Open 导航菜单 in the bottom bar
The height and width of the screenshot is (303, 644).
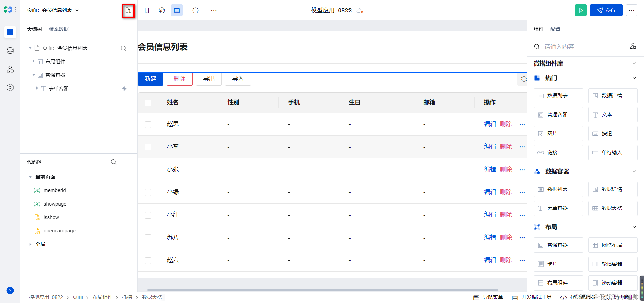click(488, 297)
